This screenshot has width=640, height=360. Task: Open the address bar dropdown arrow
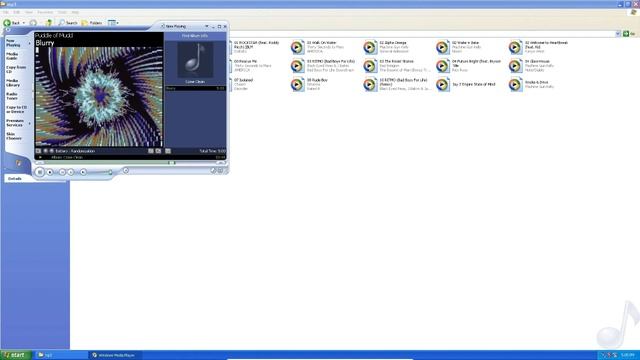tap(618, 33)
